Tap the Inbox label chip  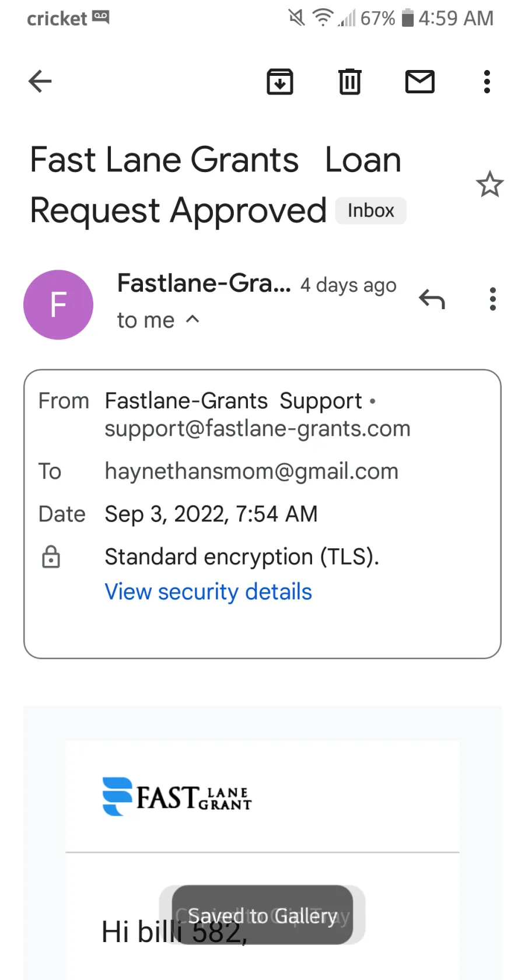(371, 210)
